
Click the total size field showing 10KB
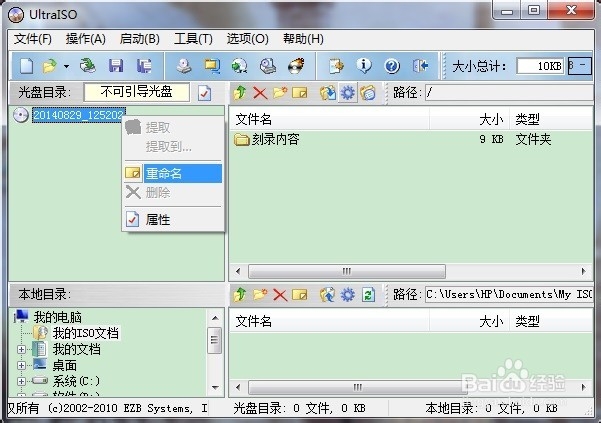(540, 66)
